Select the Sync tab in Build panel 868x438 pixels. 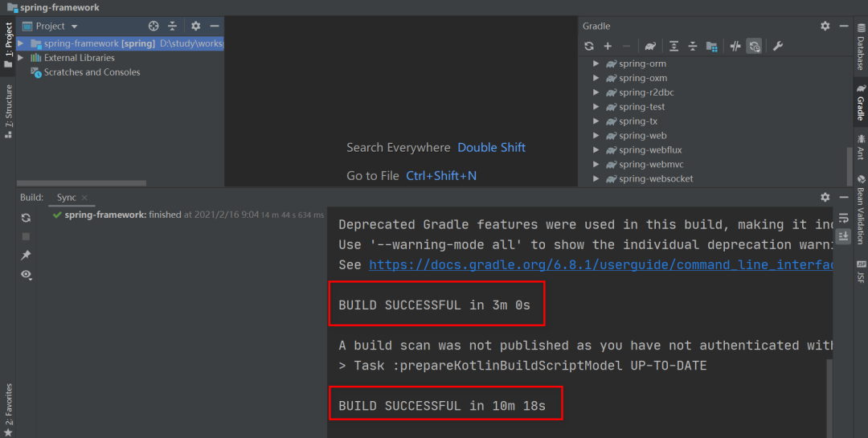point(67,198)
